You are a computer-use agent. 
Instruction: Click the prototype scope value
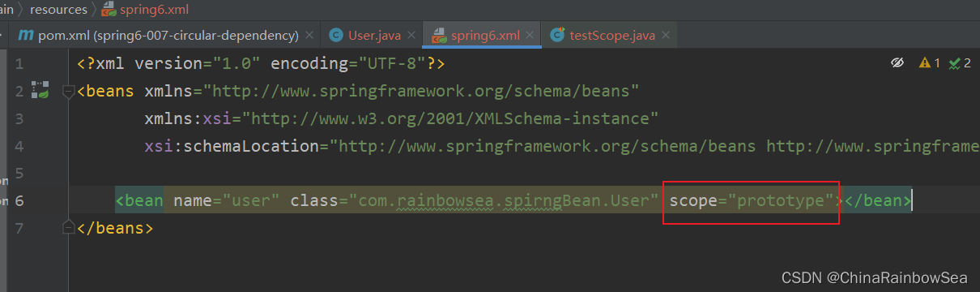coord(784,200)
